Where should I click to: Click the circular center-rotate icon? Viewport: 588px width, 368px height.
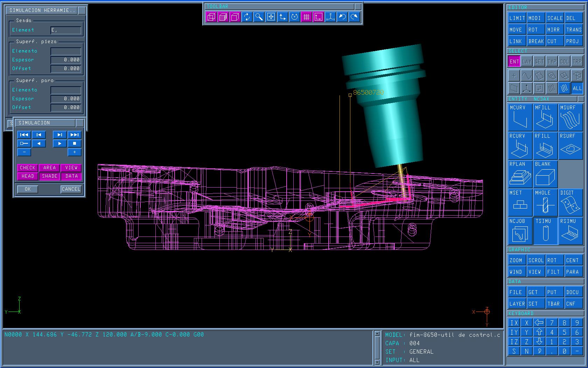pos(295,17)
